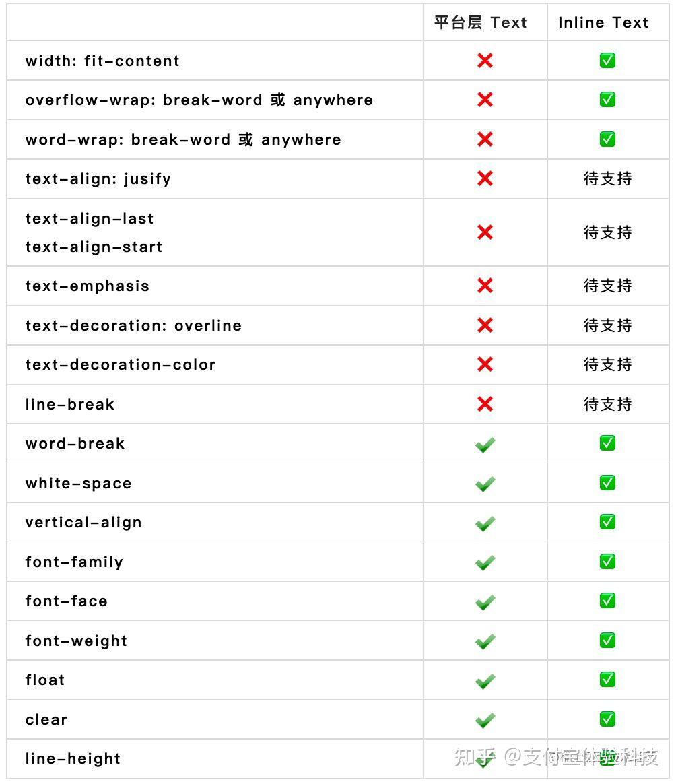Click red X in overflow-wrap row
The width and height of the screenshot is (676, 784).
[485, 100]
